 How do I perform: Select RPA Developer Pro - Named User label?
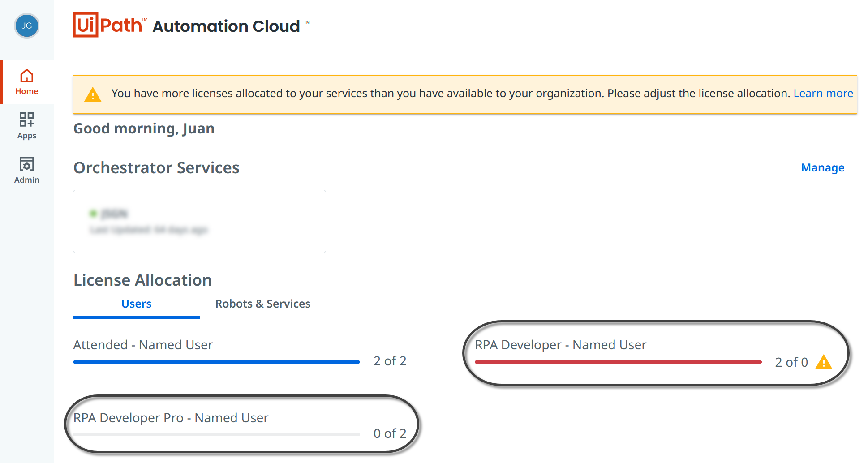(x=171, y=418)
